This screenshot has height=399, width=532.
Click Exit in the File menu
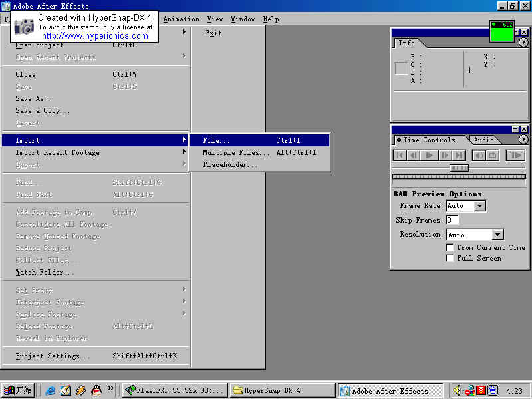213,33
